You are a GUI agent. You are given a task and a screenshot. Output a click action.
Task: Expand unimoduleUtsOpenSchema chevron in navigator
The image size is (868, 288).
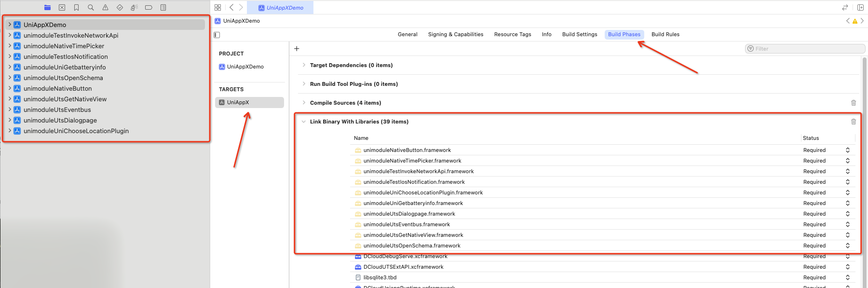(10, 78)
